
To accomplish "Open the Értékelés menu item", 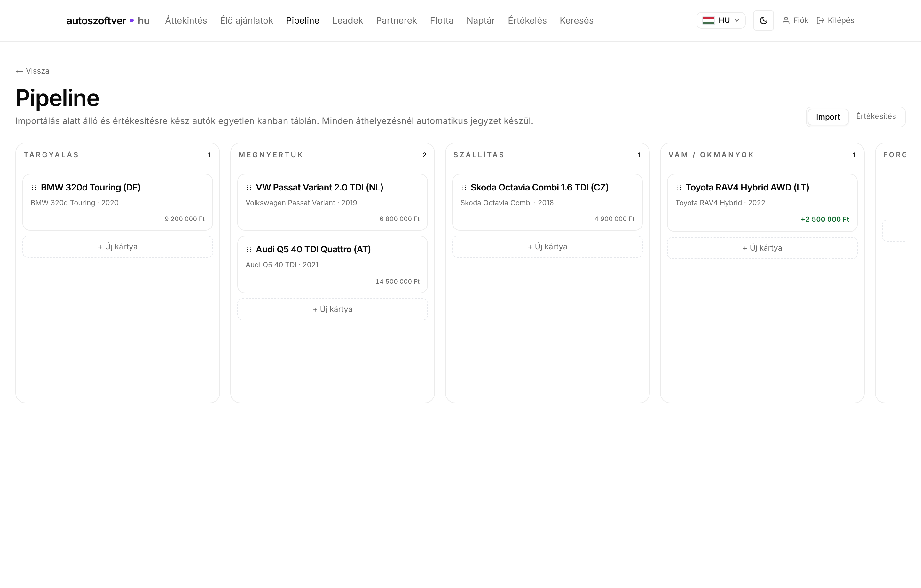I will tap(527, 21).
